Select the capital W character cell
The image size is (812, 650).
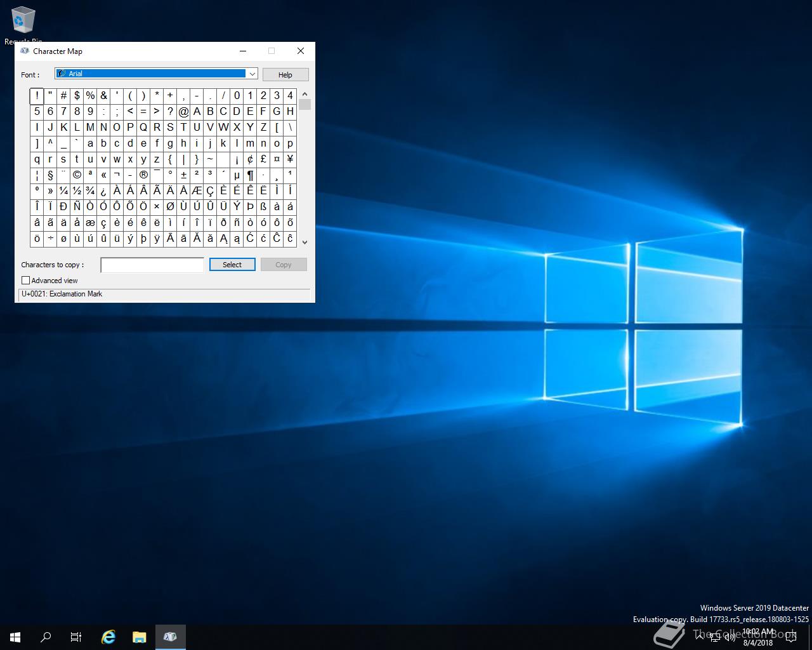[x=223, y=128]
